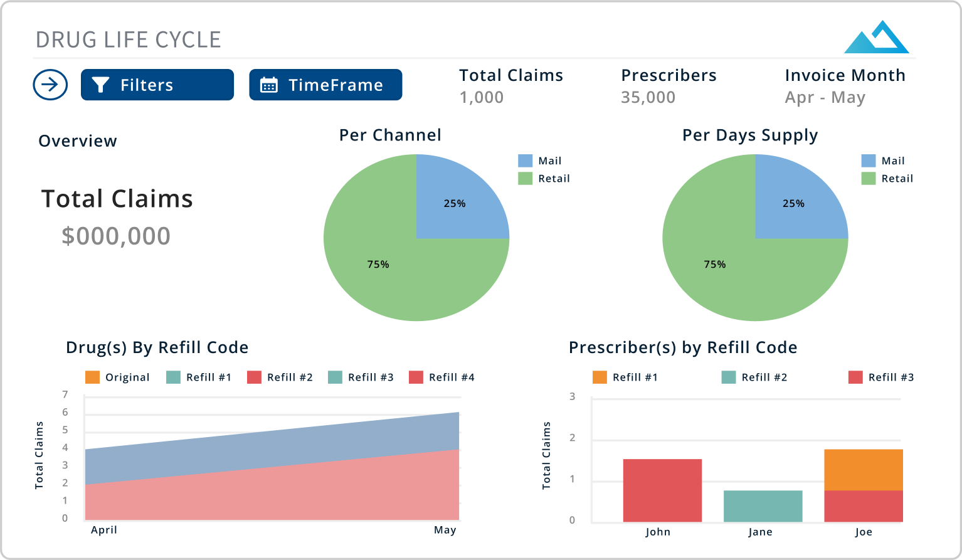
Task: Toggle Refill #1 legend in Prescriber chart
Action: point(600,378)
